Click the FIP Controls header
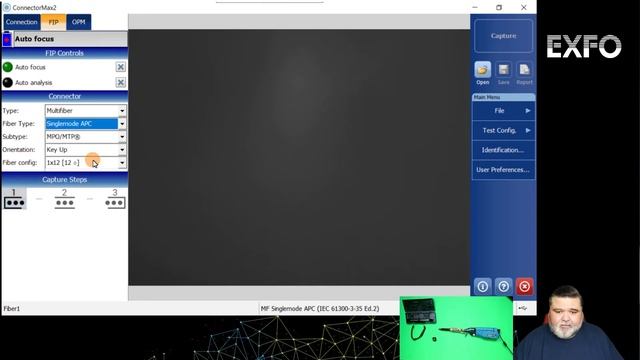The width and height of the screenshot is (640, 360). pos(64,53)
